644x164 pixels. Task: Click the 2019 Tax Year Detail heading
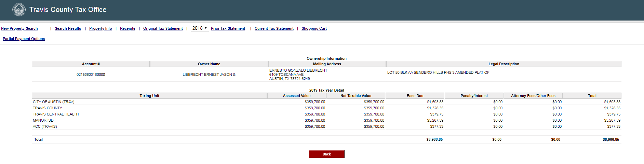click(x=326, y=90)
